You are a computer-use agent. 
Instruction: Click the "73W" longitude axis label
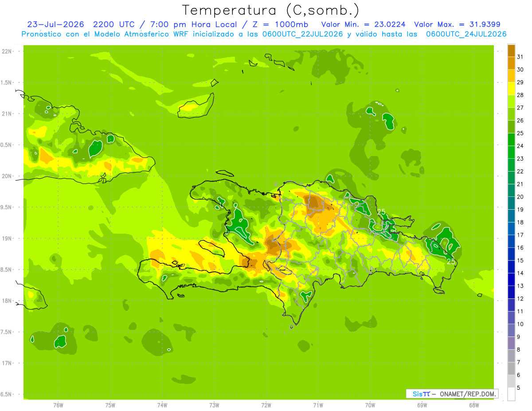point(214,405)
